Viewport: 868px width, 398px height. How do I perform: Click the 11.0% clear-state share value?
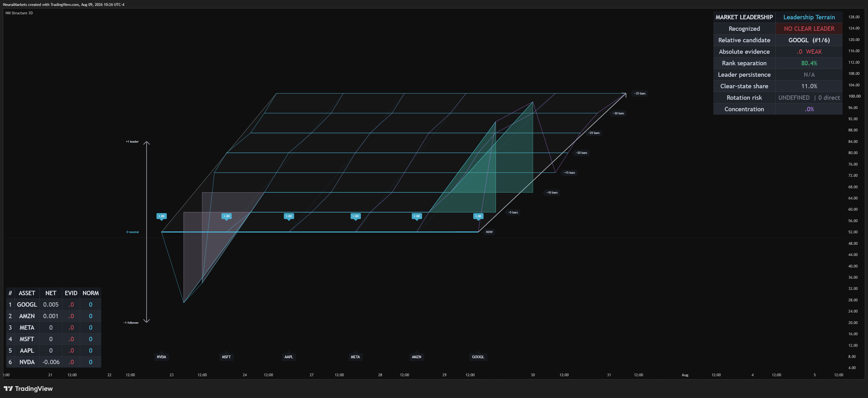[x=809, y=86]
